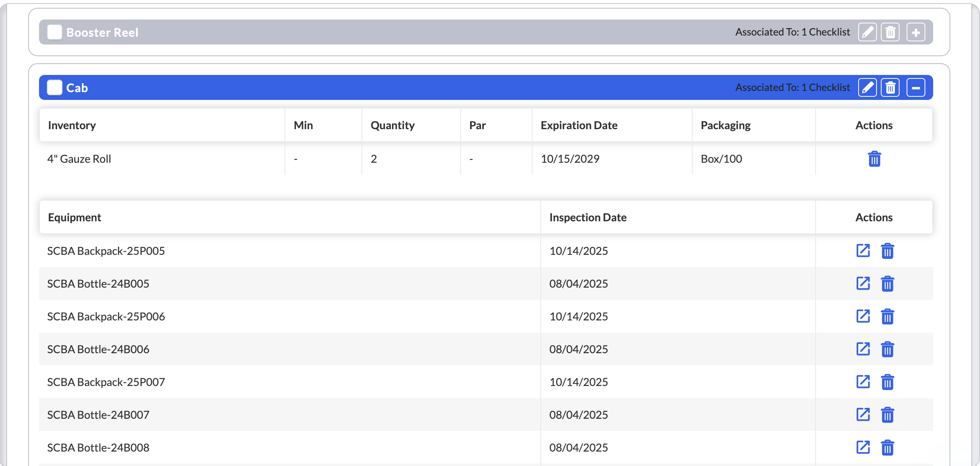Tick the Cab checkbox
This screenshot has height=466, width=980.
click(55, 87)
